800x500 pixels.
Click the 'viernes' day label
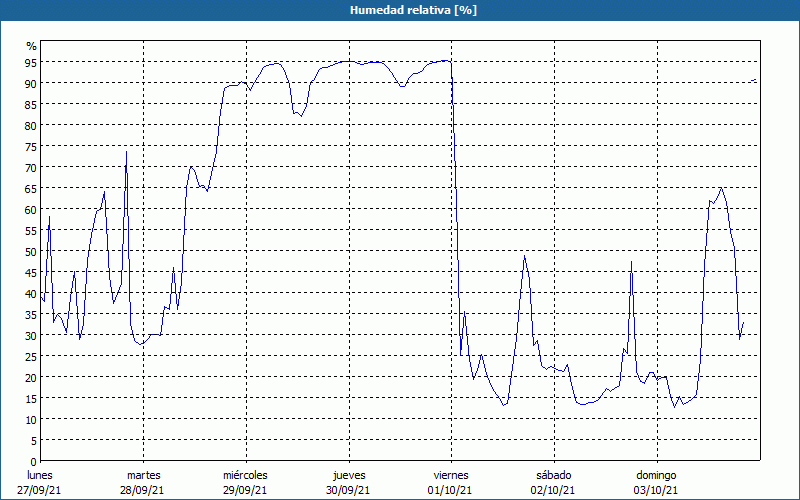pos(451,475)
